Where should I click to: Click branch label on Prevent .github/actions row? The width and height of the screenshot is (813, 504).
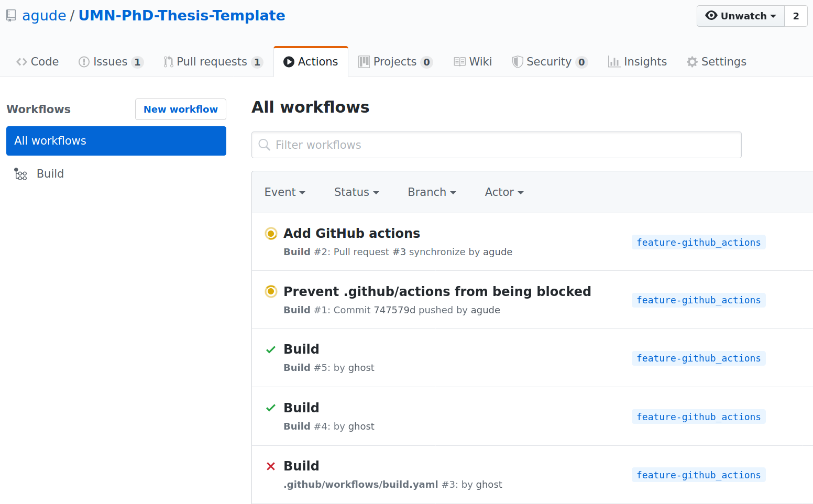(699, 300)
